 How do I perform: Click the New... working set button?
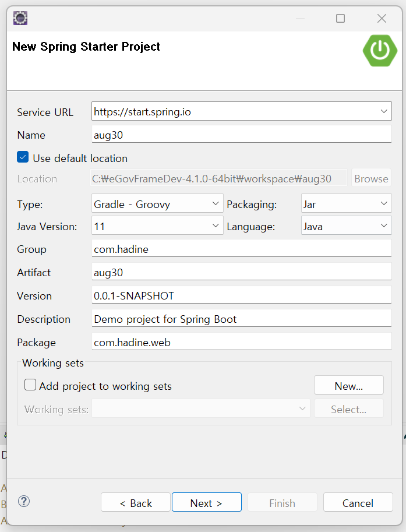coord(349,385)
